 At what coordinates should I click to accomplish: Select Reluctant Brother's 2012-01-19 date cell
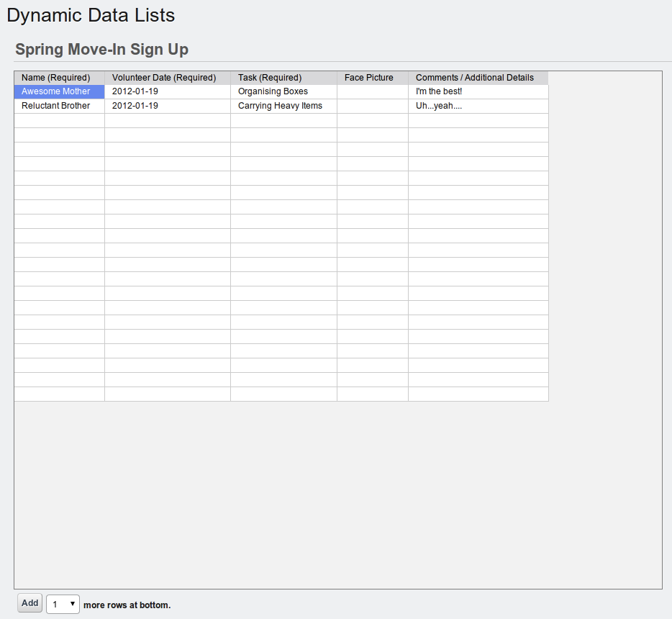pos(168,106)
